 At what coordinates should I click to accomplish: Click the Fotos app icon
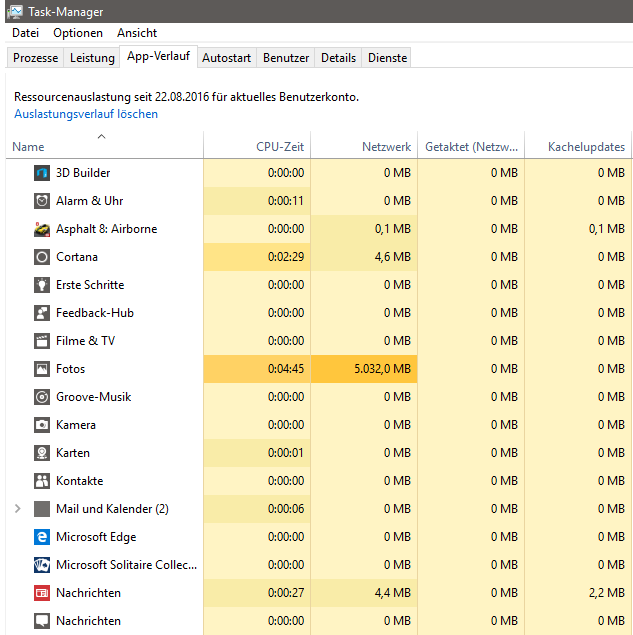[42, 369]
